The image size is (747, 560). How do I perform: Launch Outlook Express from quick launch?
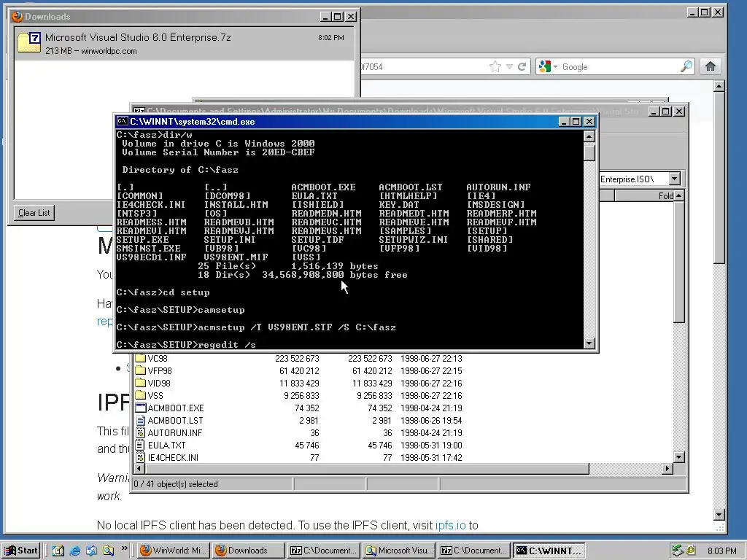[x=91, y=551]
